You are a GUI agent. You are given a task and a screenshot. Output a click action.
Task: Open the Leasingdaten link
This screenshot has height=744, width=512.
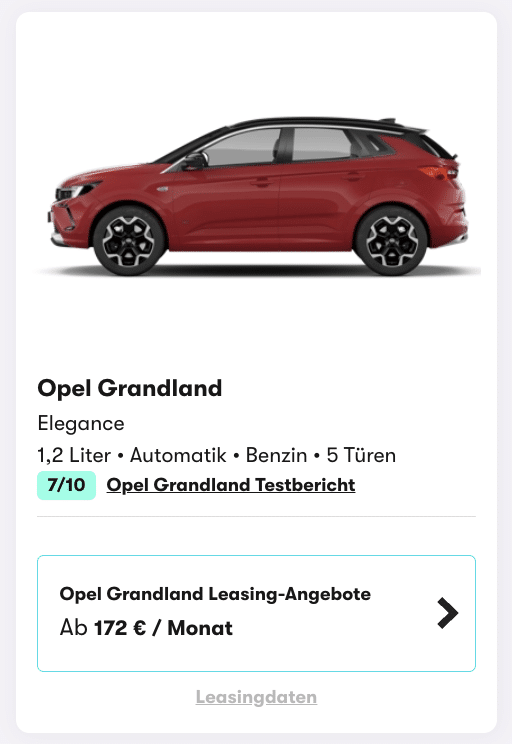pos(256,697)
